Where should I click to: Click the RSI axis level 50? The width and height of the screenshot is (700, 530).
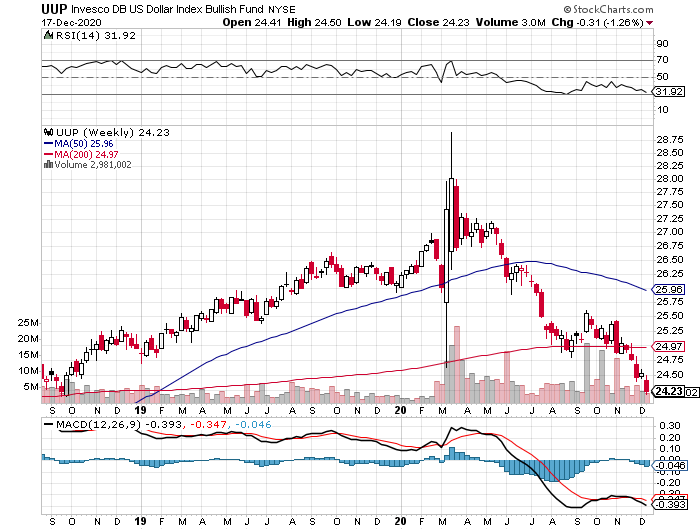click(x=662, y=76)
